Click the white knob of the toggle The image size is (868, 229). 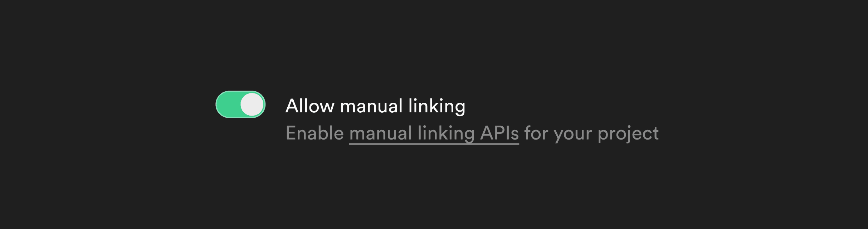click(252, 104)
